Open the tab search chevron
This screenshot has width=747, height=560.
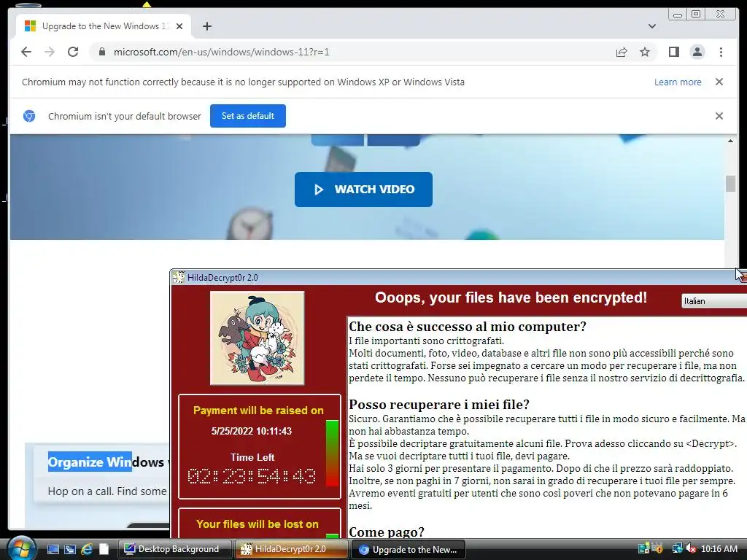tap(652, 26)
